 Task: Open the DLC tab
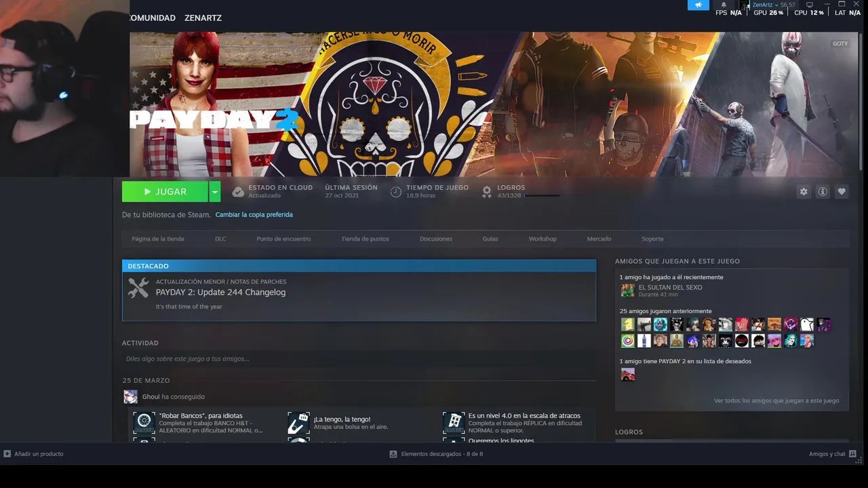point(220,239)
